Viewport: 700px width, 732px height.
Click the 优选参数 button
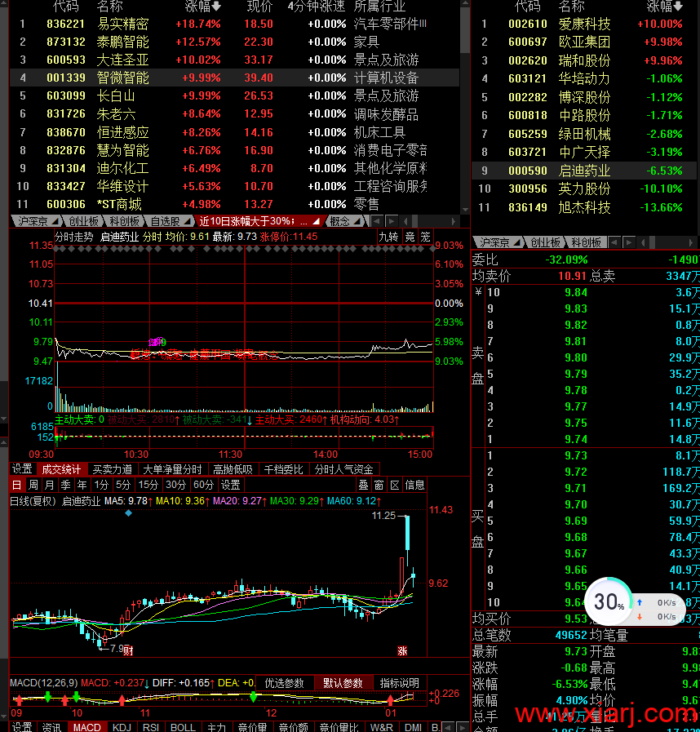[284, 683]
